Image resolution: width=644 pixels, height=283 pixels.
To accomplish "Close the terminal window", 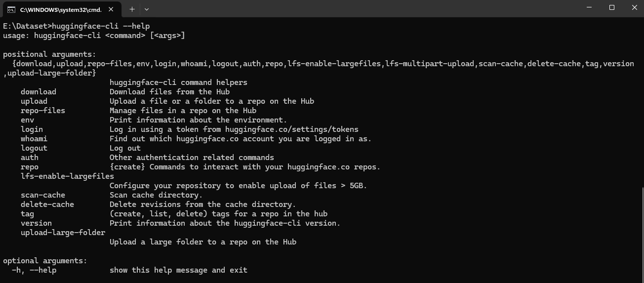I will click(x=635, y=7).
